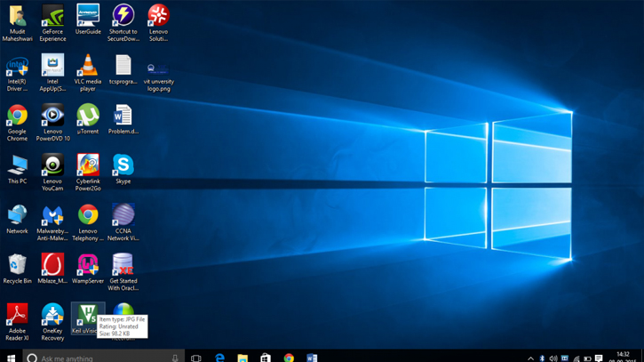Select the Skype desktop icon
This screenshot has width=644, height=362.
click(x=123, y=165)
